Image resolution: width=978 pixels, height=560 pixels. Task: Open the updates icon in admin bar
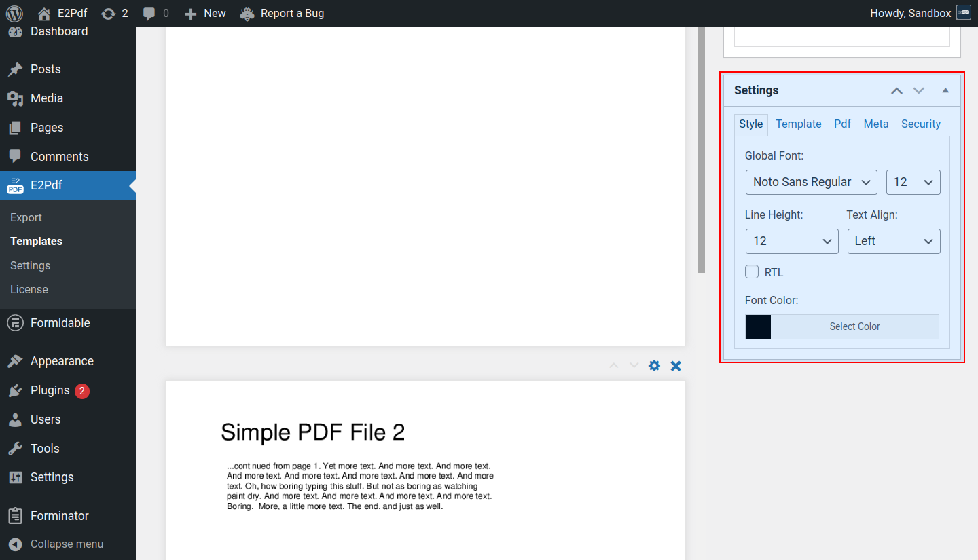(108, 14)
